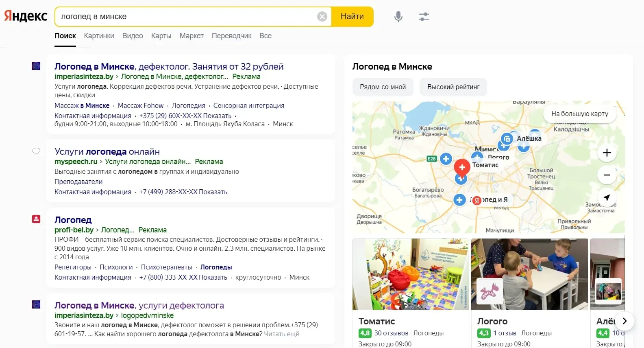
Task: Select the Алёшка map marker icon
Action: tap(507, 139)
